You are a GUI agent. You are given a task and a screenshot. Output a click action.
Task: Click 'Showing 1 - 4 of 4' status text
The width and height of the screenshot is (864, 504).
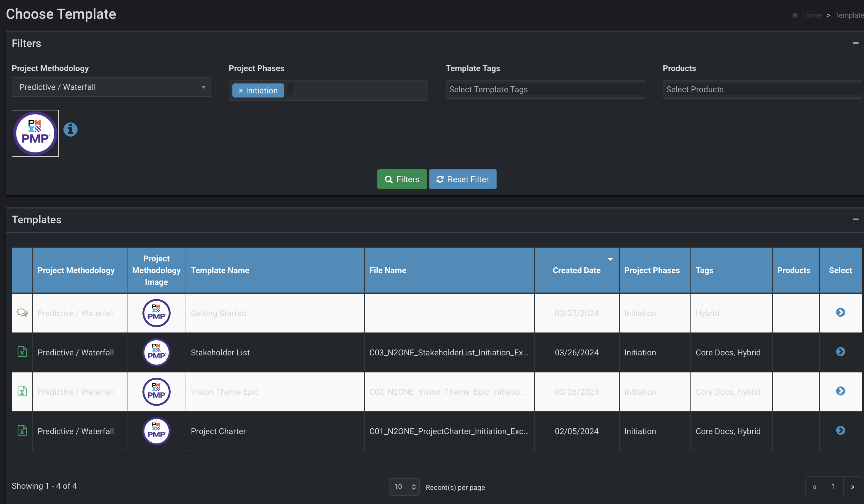click(x=44, y=486)
